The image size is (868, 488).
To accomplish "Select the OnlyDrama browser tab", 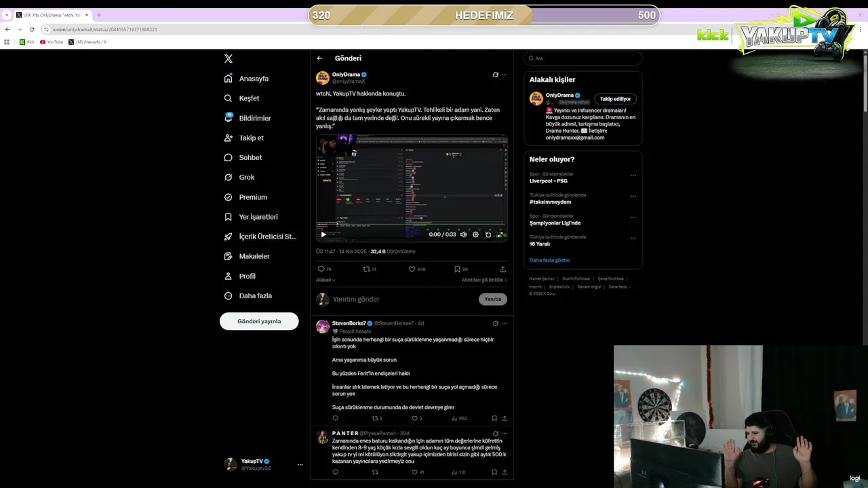I will pyautogui.click(x=53, y=15).
